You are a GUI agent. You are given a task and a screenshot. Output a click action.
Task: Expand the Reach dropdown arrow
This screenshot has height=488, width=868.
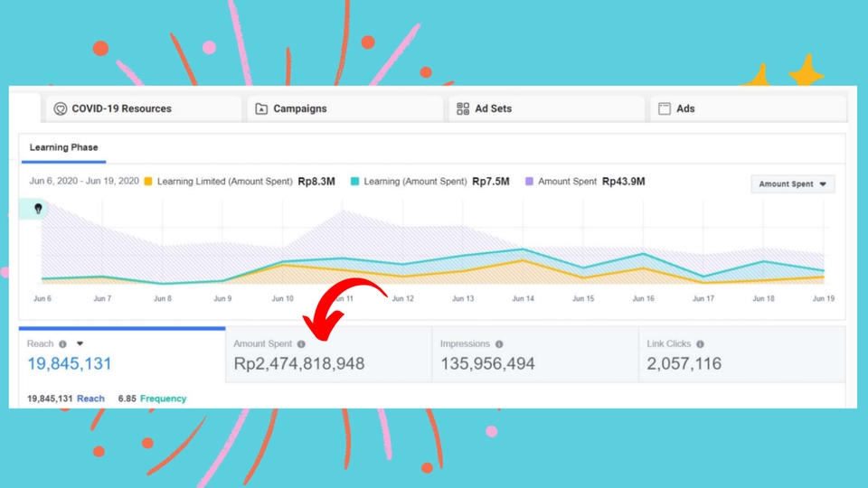(x=80, y=343)
